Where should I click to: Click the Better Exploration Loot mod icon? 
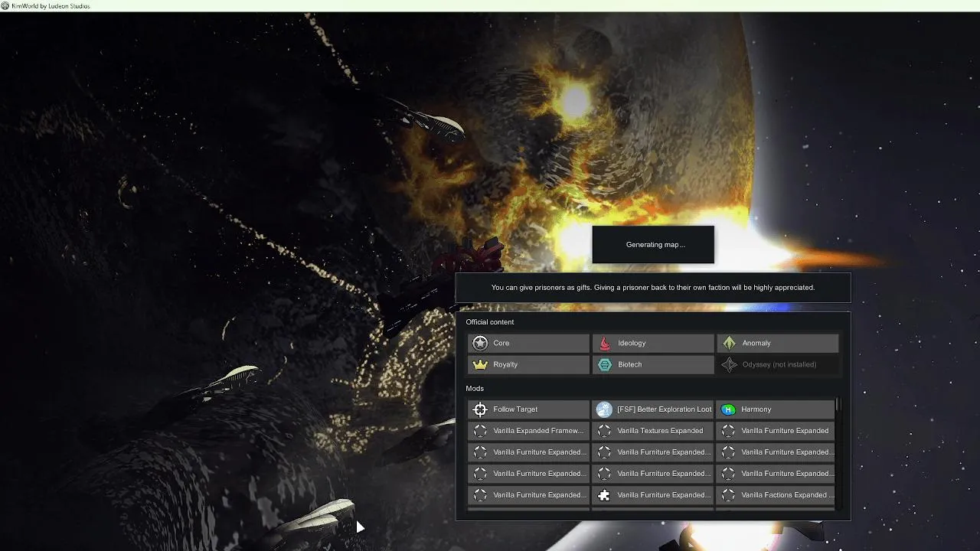pos(605,409)
